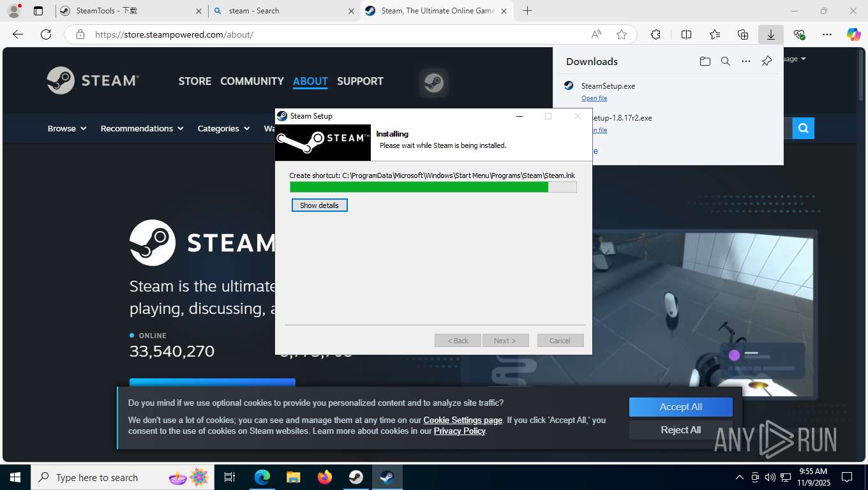868x490 pixels.
Task: Click the Edge profile avatar icon
Action: [x=13, y=11]
